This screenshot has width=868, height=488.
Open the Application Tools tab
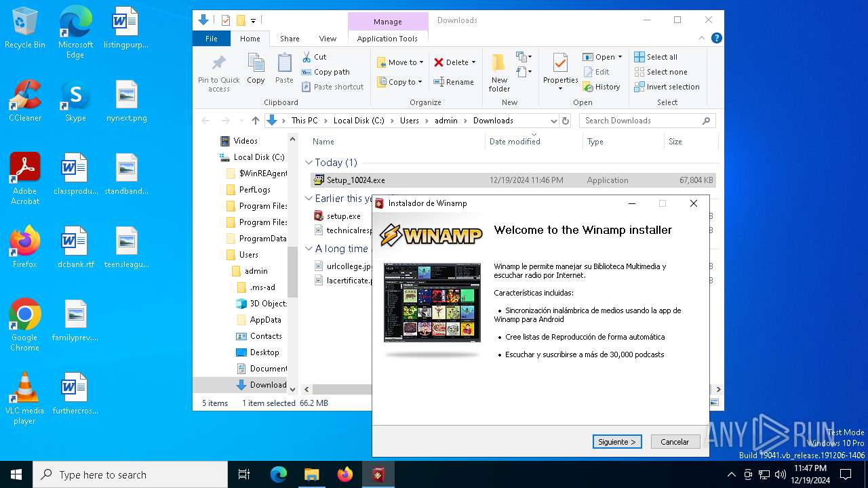point(387,39)
